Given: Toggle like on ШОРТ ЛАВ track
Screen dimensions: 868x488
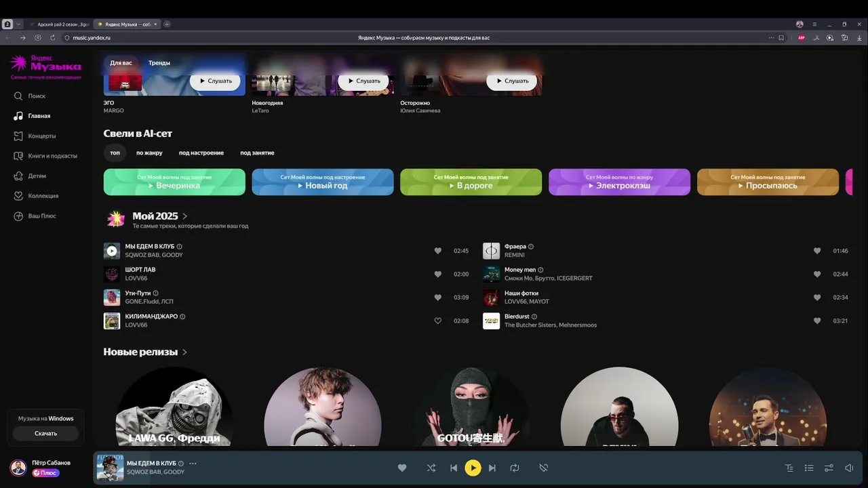Looking at the screenshot, I should [438, 274].
